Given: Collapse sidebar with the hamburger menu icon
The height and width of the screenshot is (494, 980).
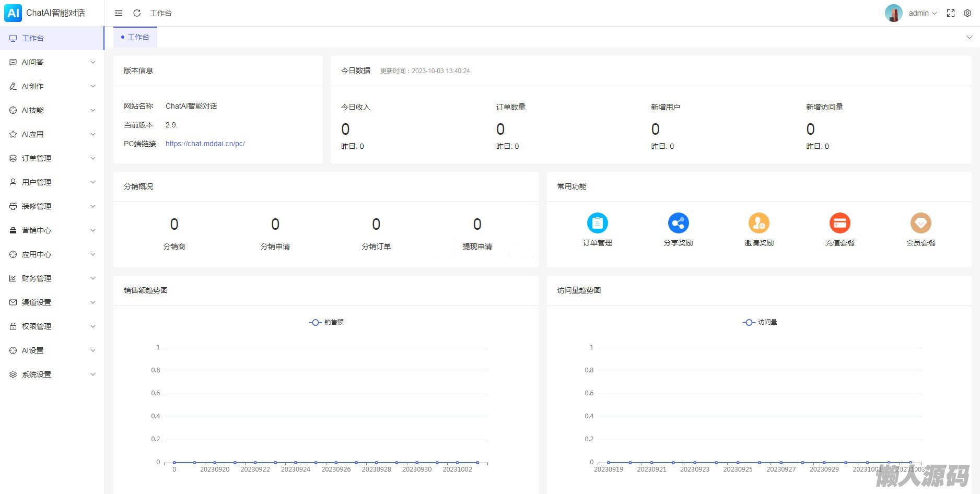Looking at the screenshot, I should 119,13.
